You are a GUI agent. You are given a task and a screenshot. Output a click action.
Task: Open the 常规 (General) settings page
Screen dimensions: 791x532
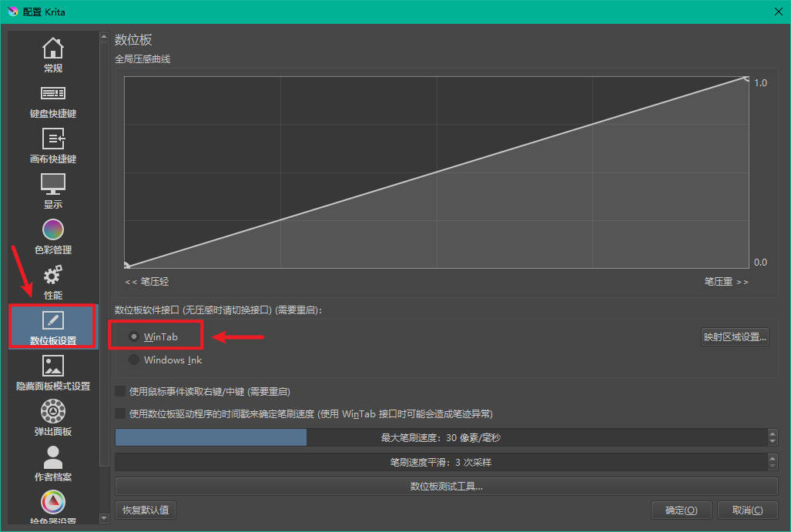pos(53,55)
